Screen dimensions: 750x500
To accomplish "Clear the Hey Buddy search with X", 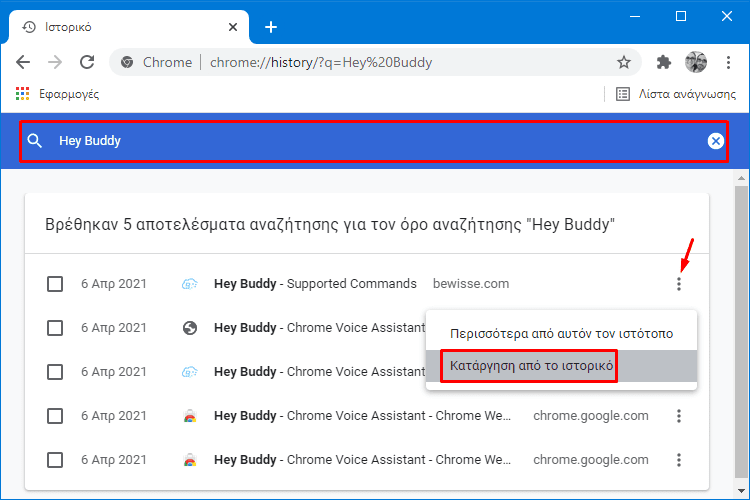I will (x=716, y=141).
